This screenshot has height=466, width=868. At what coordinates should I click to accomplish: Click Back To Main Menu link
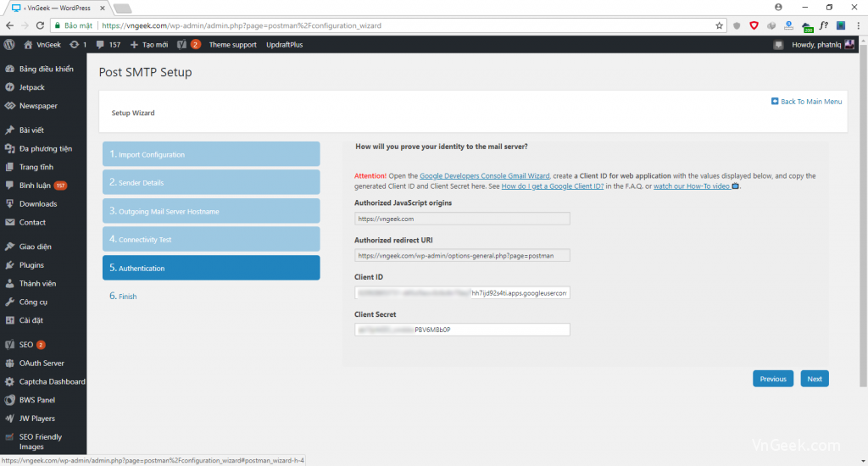(811, 102)
